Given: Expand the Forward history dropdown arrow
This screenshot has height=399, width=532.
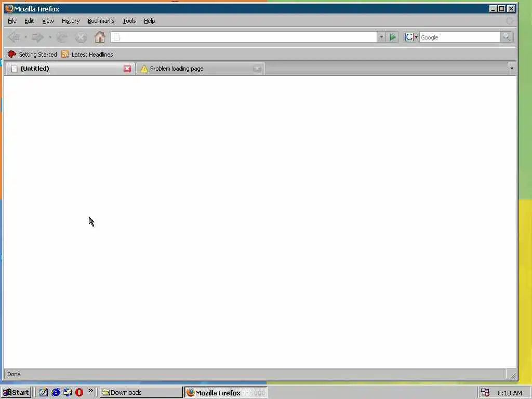Looking at the screenshot, I should [50, 37].
